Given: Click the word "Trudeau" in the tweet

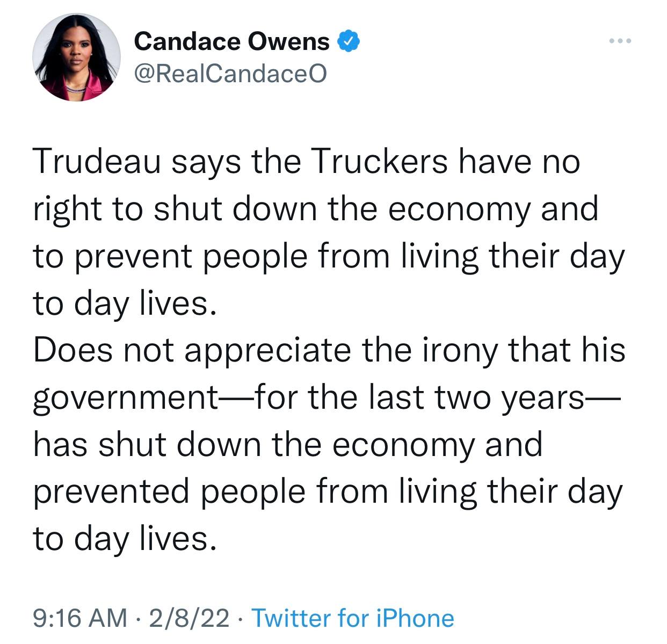Looking at the screenshot, I should (97, 161).
